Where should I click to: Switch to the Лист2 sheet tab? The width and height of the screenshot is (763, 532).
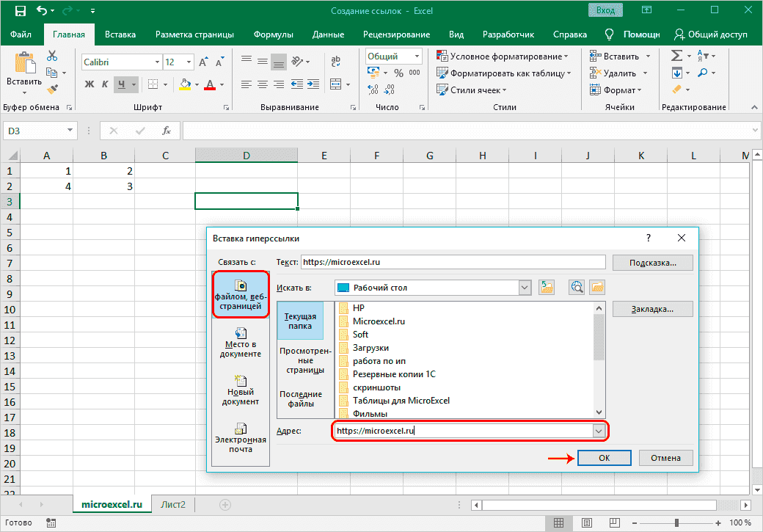(173, 505)
